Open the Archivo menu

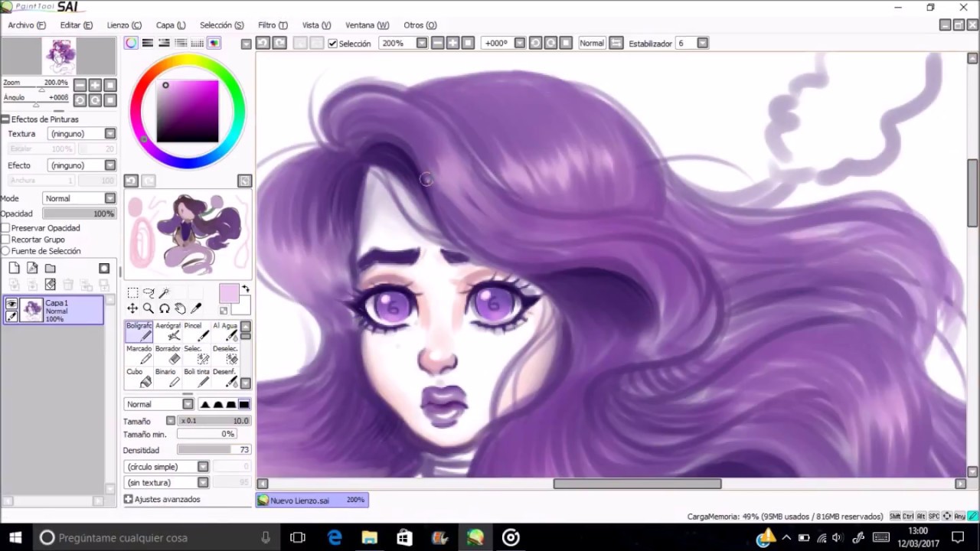26,25
